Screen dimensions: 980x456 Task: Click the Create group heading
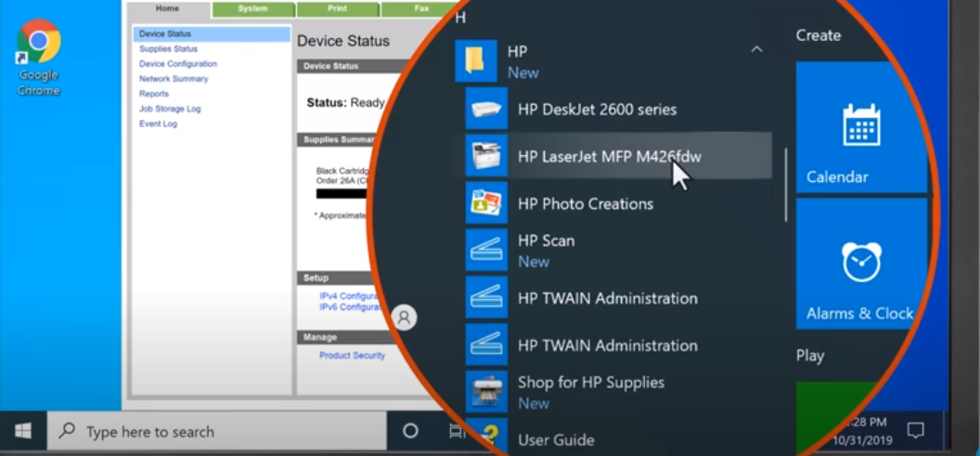[819, 35]
